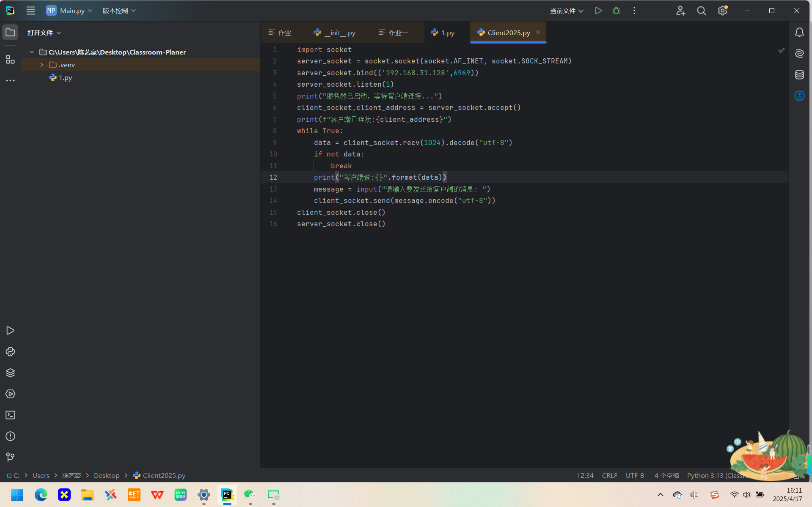Click the Client2025.py breadcrumb
The height and width of the screenshot is (507, 812).
tap(160, 475)
